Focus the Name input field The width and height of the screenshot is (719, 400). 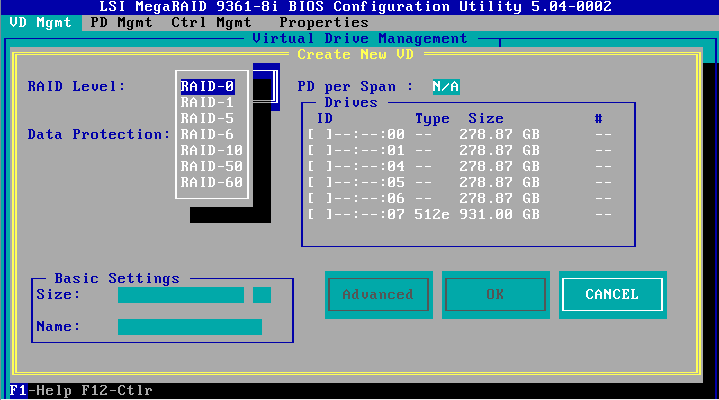pyautogui.click(x=190, y=327)
